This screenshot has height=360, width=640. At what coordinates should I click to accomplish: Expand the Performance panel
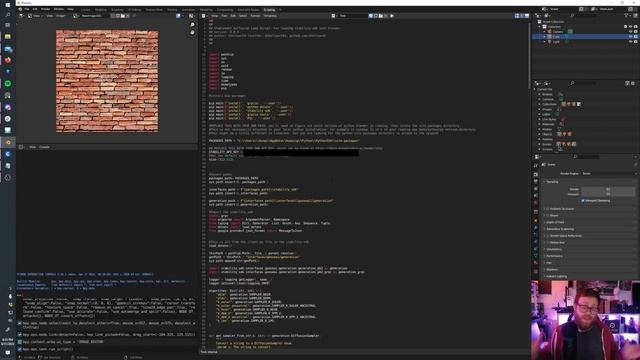[x=553, y=256]
